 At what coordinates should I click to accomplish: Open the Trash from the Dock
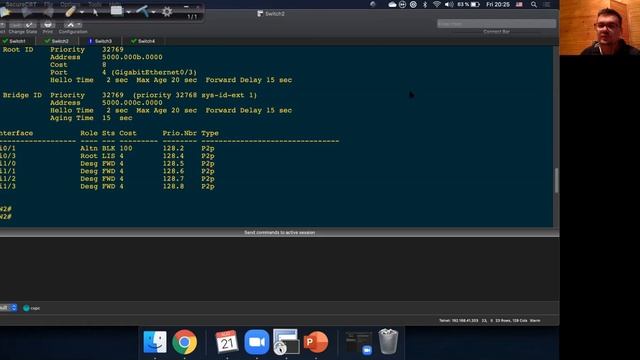[388, 342]
